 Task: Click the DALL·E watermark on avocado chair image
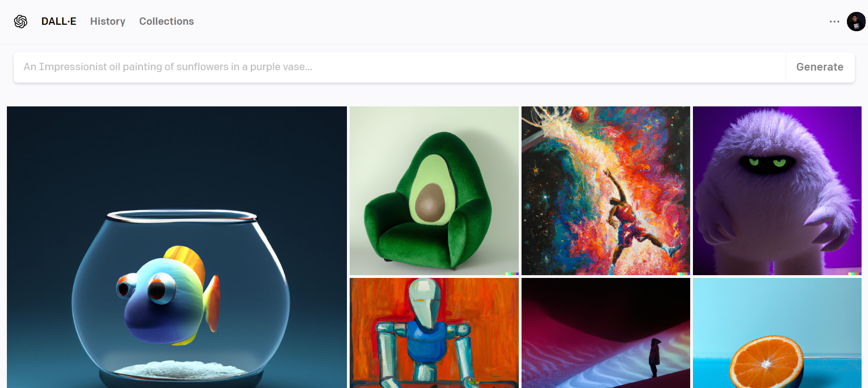512,273
